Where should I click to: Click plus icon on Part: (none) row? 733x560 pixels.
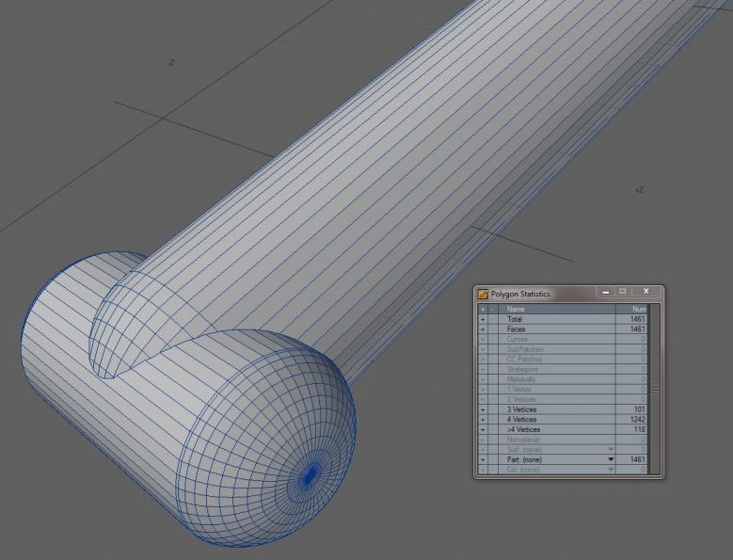[484, 458]
